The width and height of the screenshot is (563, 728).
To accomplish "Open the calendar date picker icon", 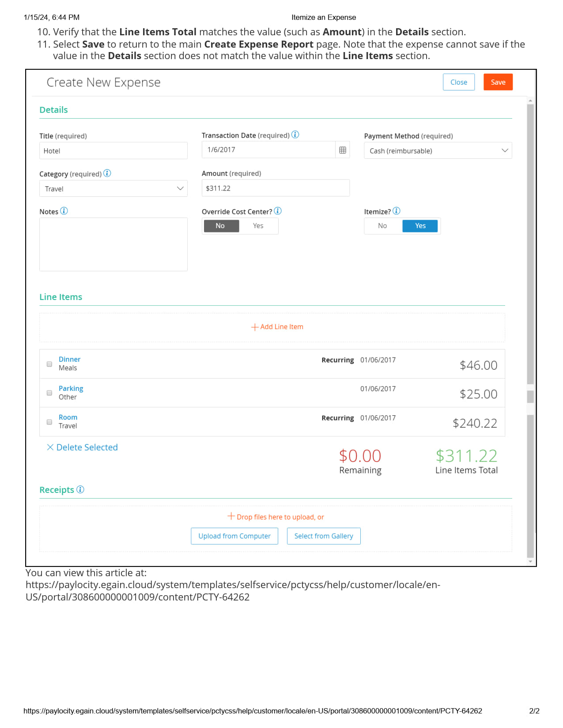I will (x=342, y=150).
